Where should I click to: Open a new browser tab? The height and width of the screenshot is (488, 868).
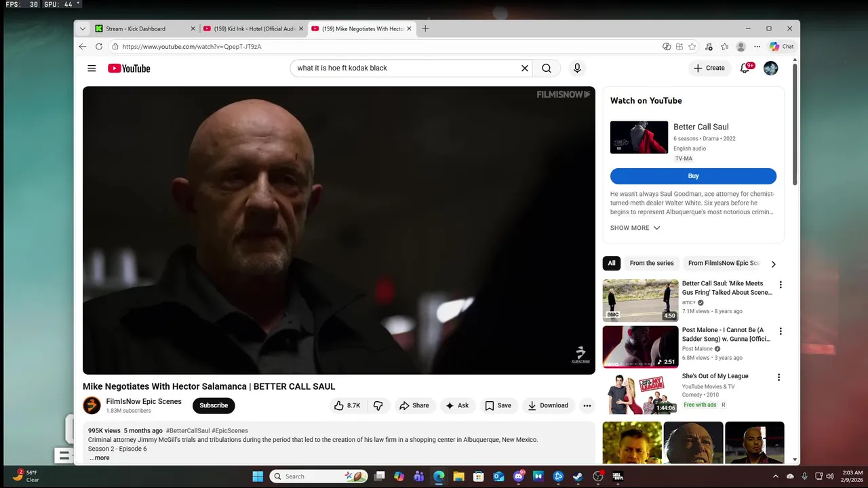tap(425, 28)
